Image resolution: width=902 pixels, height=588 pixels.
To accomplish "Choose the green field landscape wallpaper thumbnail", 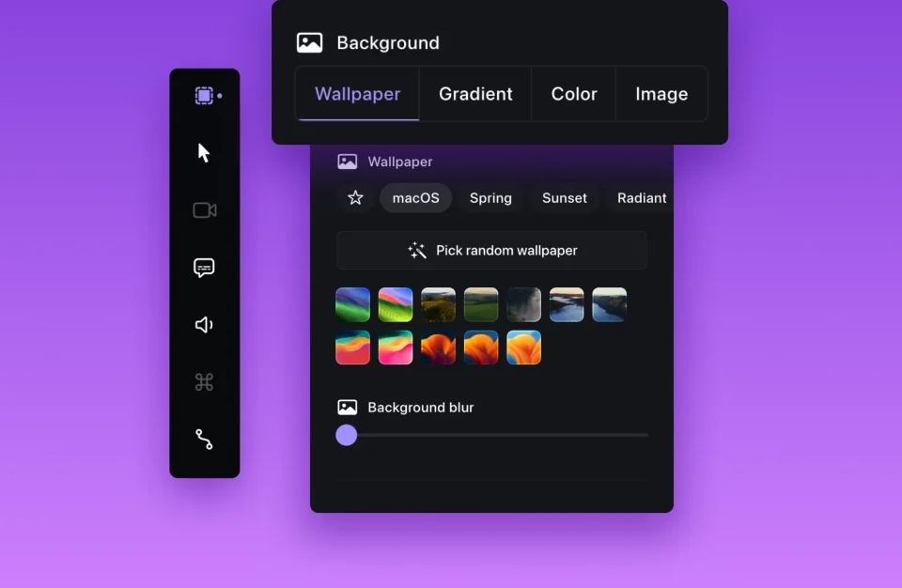I will 481,304.
